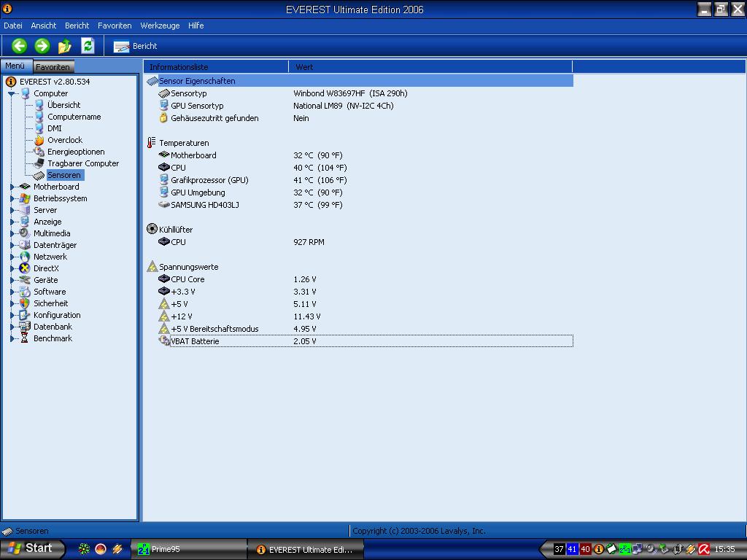747x560 pixels.
Task: Click the red tray temperature indicator 40
Action: pyautogui.click(x=586, y=549)
